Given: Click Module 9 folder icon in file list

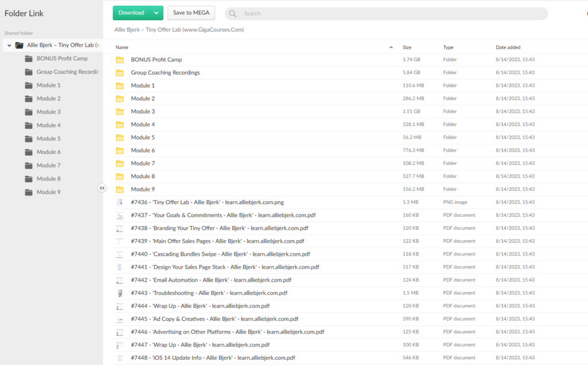Looking at the screenshot, I should pyautogui.click(x=120, y=189).
